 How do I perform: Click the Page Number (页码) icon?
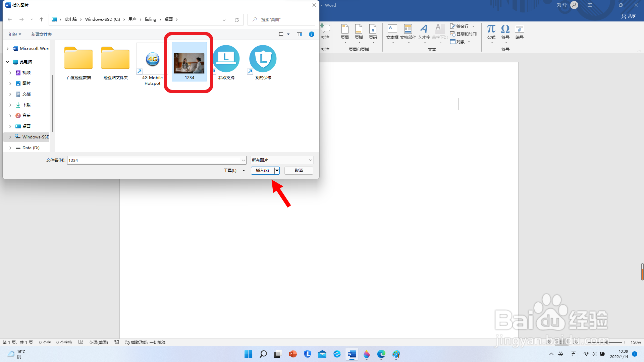tap(373, 29)
